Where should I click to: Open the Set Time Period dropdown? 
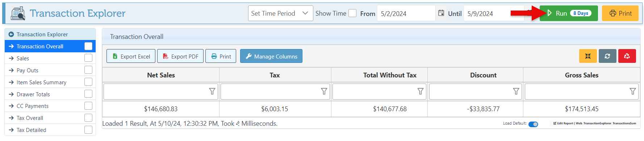pyautogui.click(x=280, y=13)
